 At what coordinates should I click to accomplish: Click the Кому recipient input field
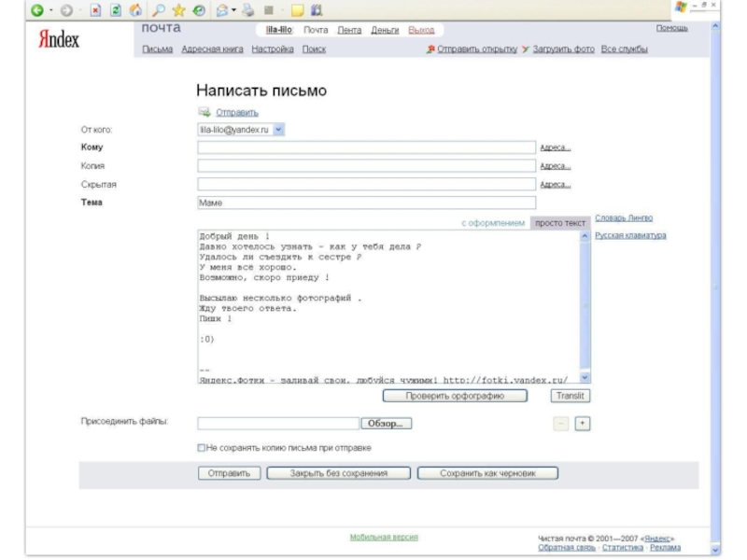click(366, 147)
